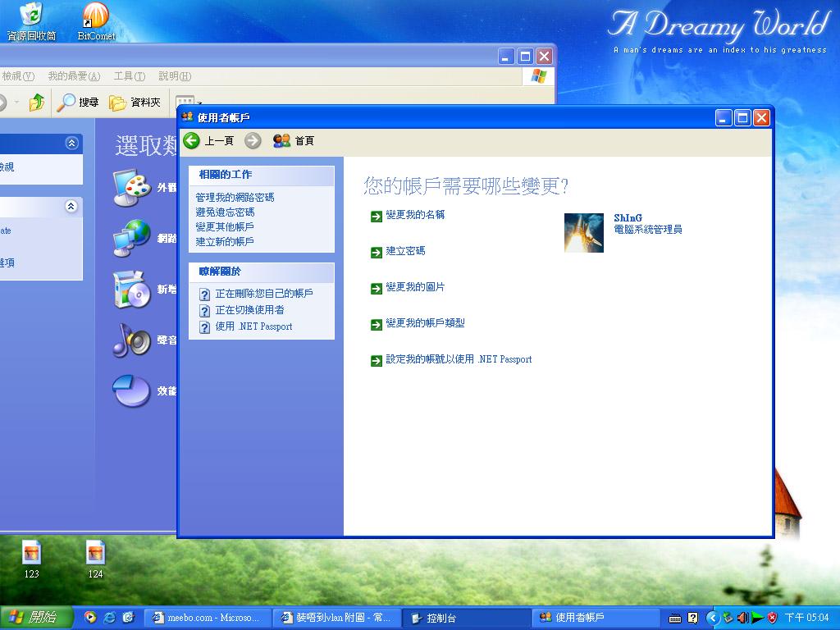Viewport: 840px width, 630px height.
Task: Open Add or Remove Programs CD box icon
Action: point(132,290)
